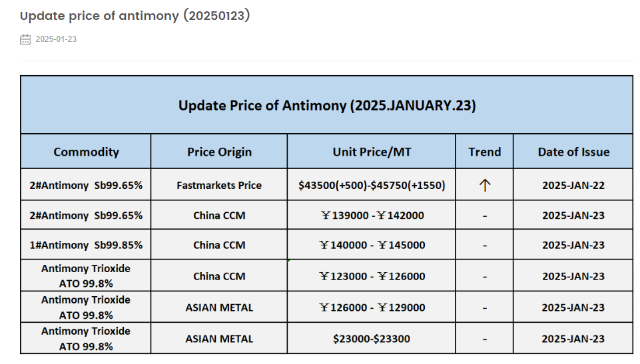This screenshot has width=640, height=364.
Task: Select the 'Date of Issue' column header
Action: (x=573, y=152)
